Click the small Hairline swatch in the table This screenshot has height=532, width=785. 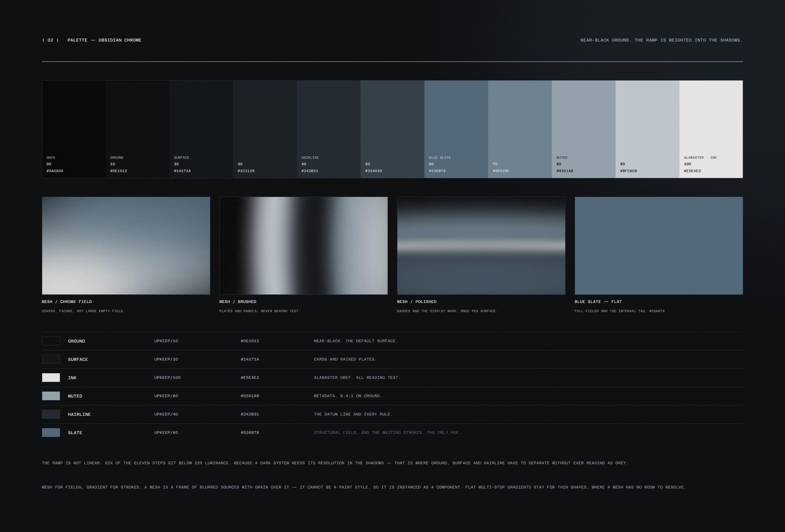(51, 414)
